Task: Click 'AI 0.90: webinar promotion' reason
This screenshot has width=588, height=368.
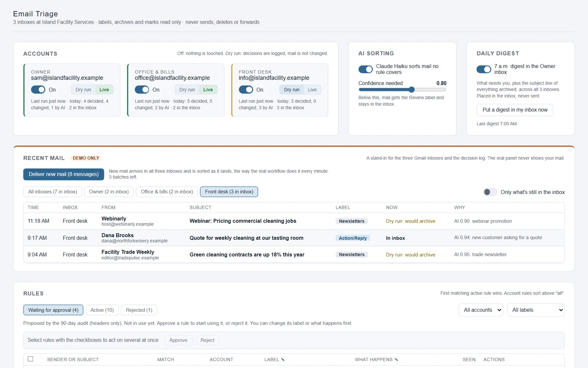Action: coord(483,221)
